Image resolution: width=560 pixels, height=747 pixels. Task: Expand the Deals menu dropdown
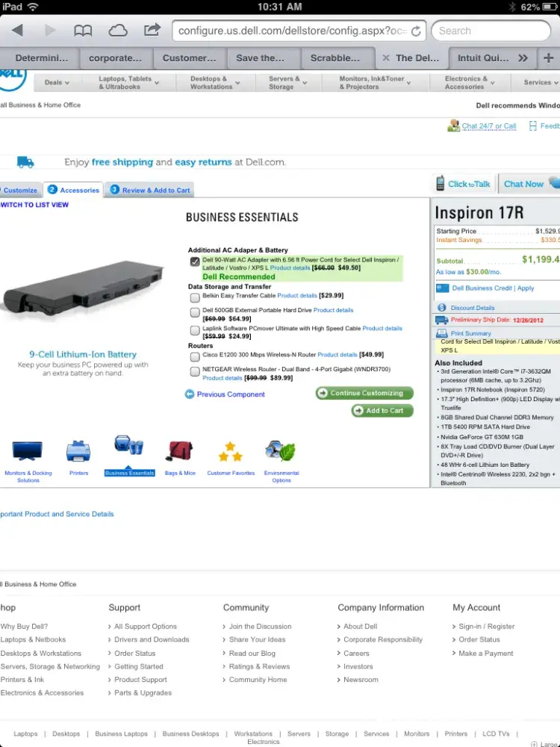click(x=57, y=82)
